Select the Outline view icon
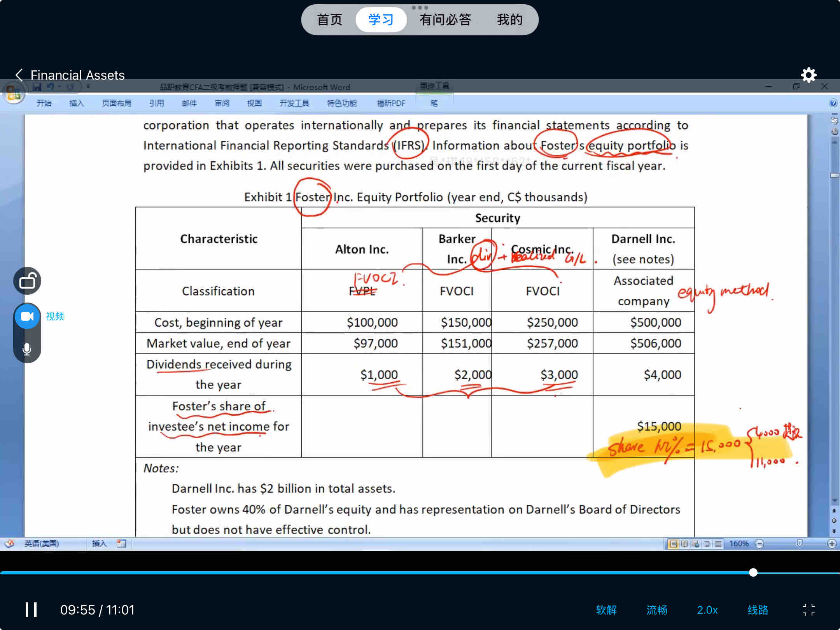 (707, 544)
